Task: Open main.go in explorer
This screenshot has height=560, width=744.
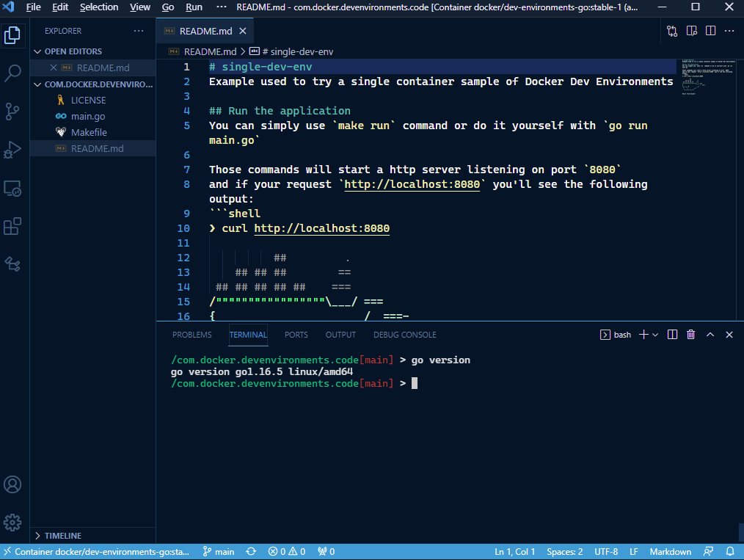Action: (93, 116)
